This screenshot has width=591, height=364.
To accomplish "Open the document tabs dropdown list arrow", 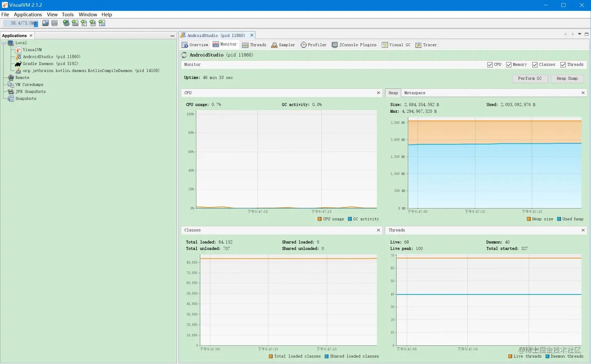I will (580, 34).
